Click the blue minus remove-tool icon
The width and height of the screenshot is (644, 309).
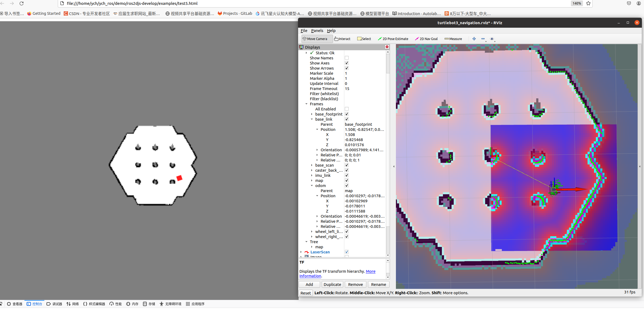pos(483,39)
